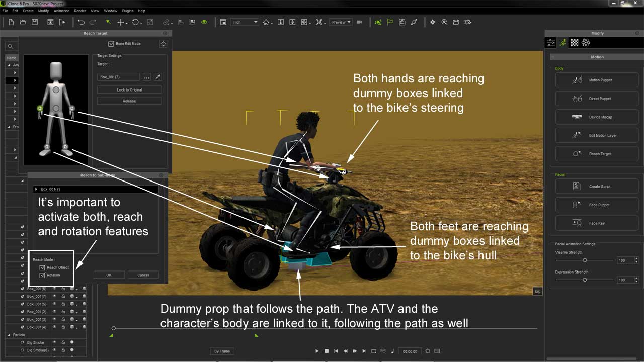Image resolution: width=644 pixels, height=362 pixels.
Task: Click the chat bubble icon at viewport corner
Action: (x=538, y=291)
